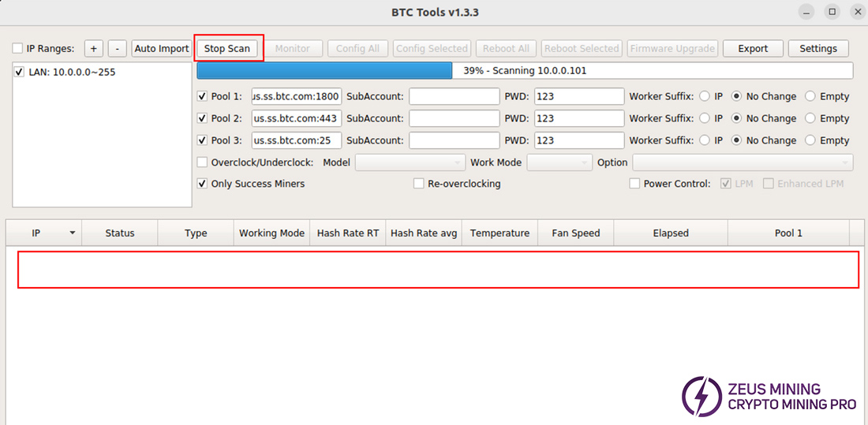Click the plus button to add IP range

point(93,49)
